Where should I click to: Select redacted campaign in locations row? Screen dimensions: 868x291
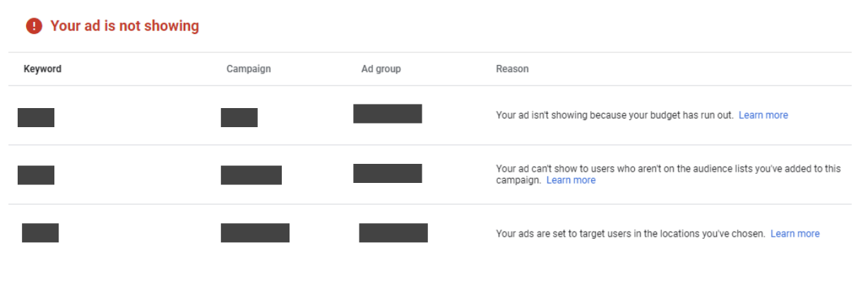pyautogui.click(x=255, y=232)
